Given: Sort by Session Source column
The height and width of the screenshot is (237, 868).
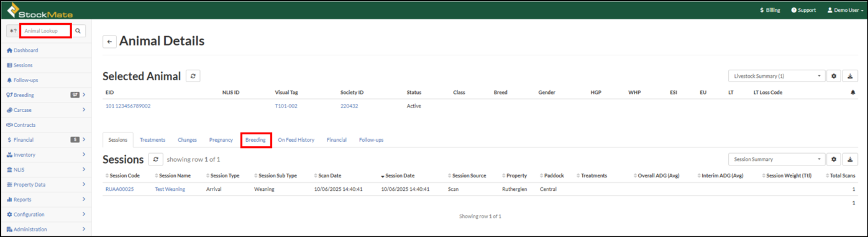Looking at the screenshot, I should 467,176.
